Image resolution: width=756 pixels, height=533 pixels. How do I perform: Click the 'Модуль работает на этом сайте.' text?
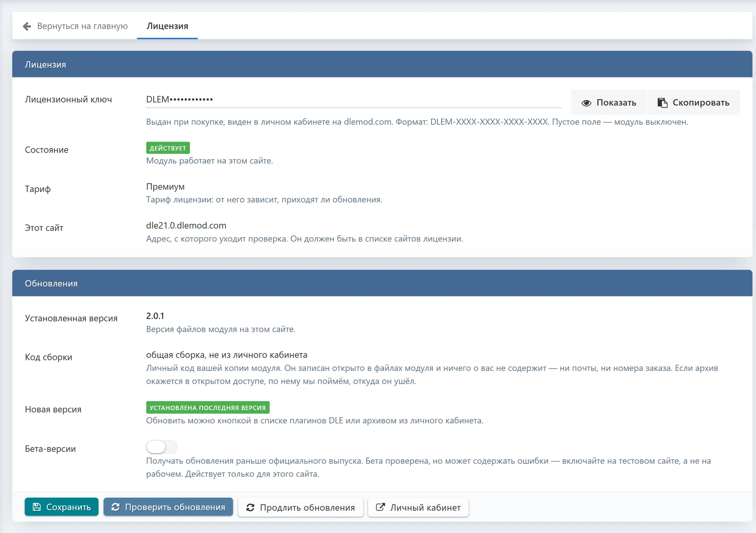[x=209, y=161]
